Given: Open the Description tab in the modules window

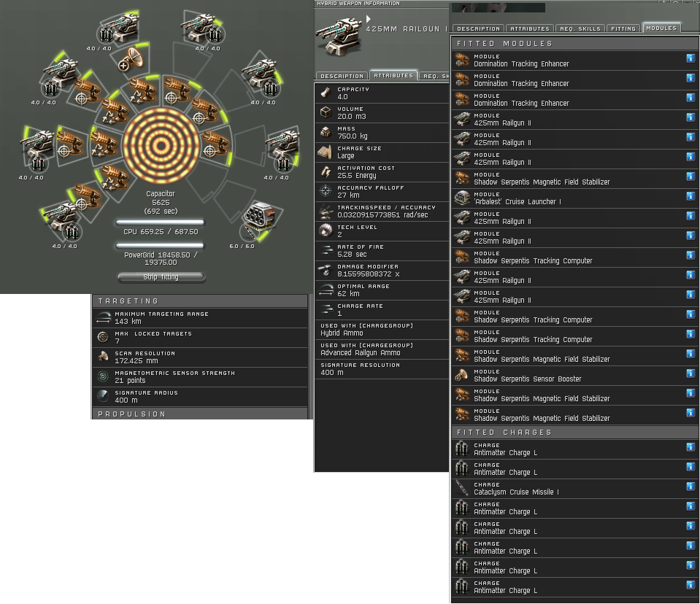Looking at the screenshot, I should click(479, 28).
